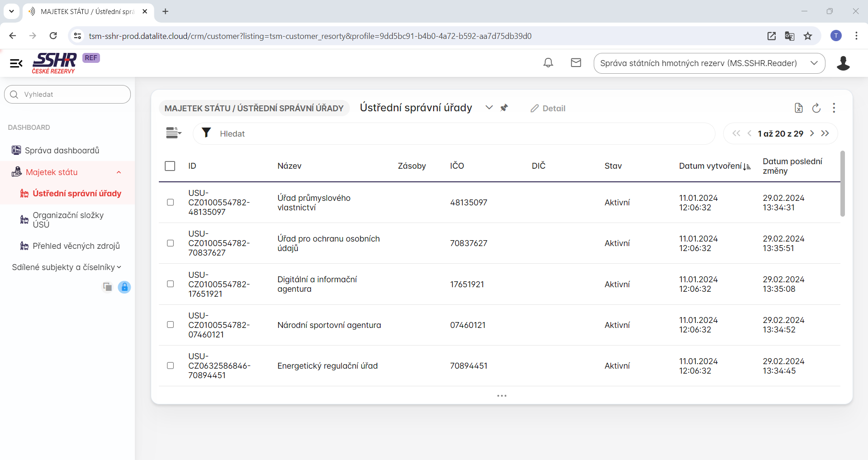Click the Excel export icon
The image size is (868, 460).
[799, 108]
